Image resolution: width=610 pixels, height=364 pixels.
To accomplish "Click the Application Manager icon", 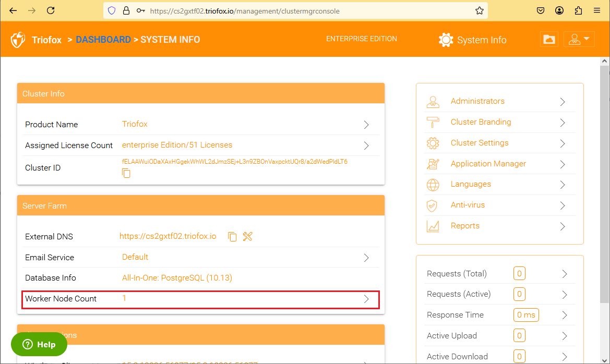I will 433,164.
